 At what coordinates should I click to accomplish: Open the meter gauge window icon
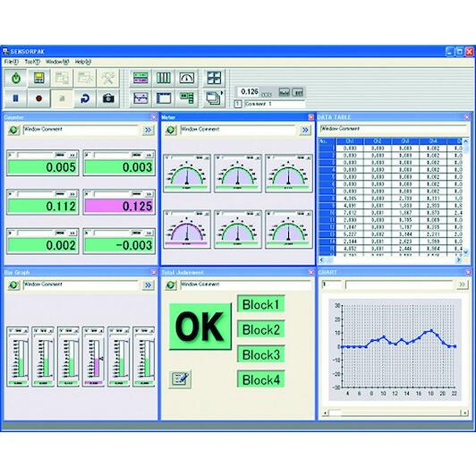(x=187, y=78)
